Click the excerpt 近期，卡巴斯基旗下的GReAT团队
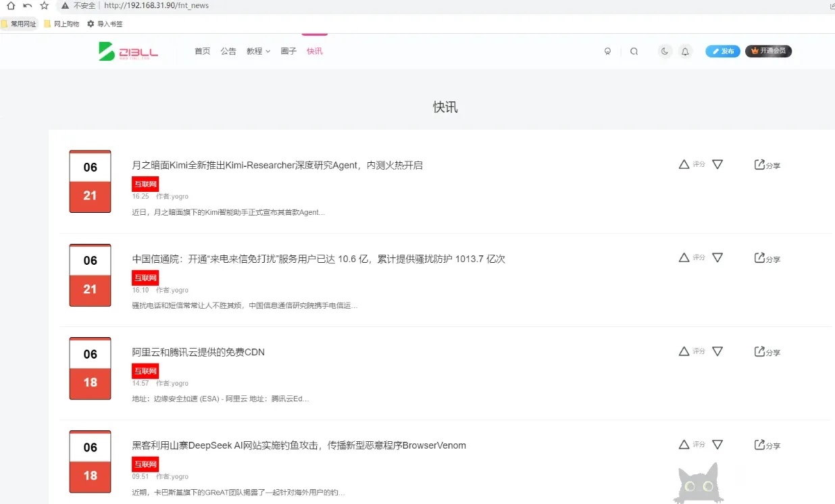 click(238, 493)
